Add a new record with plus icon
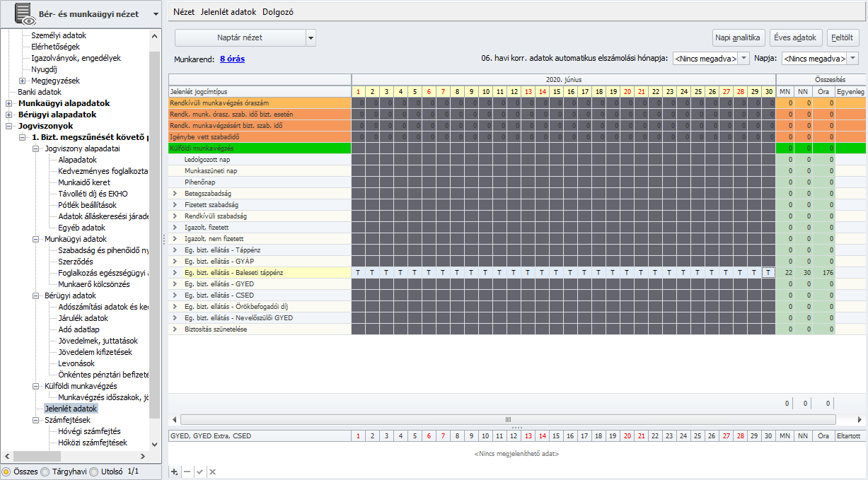The image size is (868, 480). coord(175,472)
